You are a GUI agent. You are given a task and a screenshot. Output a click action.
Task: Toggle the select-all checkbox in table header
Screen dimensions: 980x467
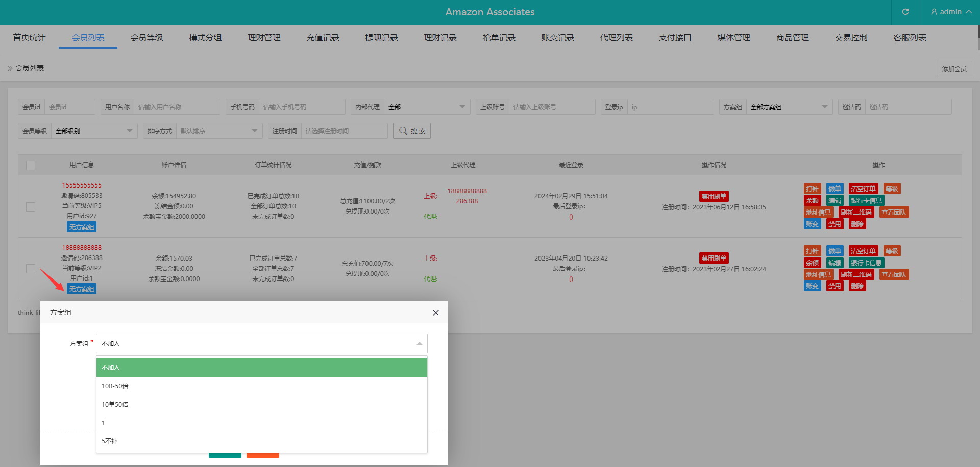[31, 165]
